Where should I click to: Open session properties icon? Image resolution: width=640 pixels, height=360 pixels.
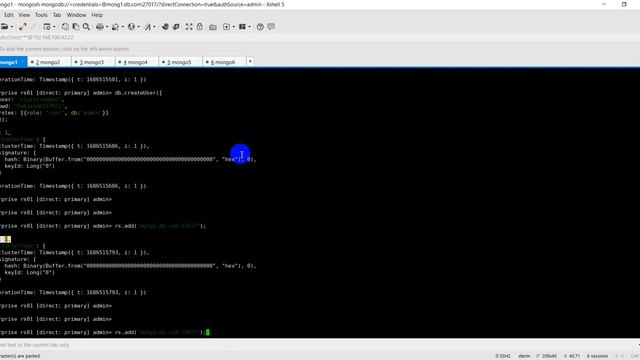click(47, 27)
